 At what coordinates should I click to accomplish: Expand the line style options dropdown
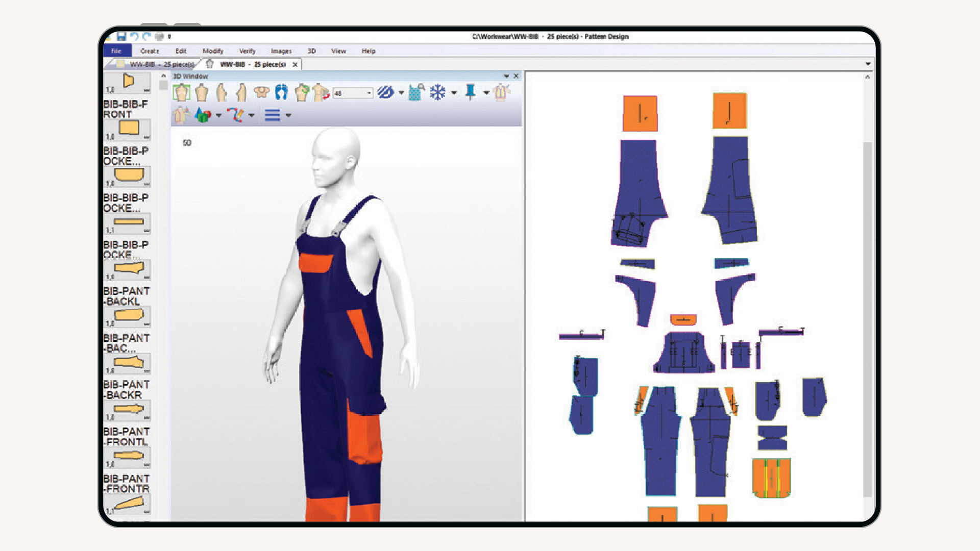[x=288, y=116]
